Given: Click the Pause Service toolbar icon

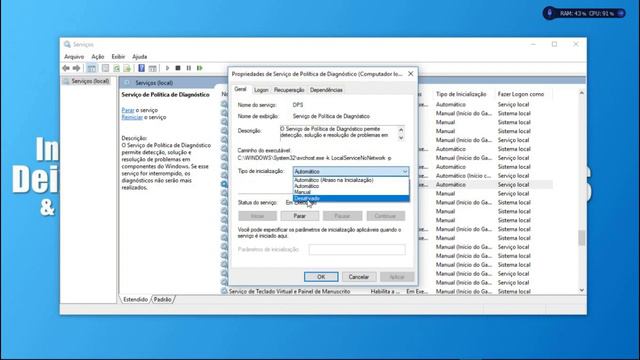Looking at the screenshot, I should pyautogui.click(x=189, y=68).
